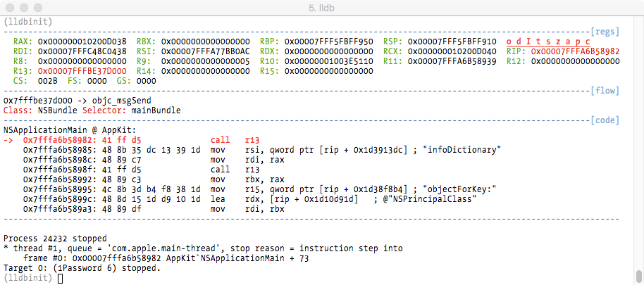
Task: Select the R10 value 0x00000001003E5110
Action: (x=328, y=61)
